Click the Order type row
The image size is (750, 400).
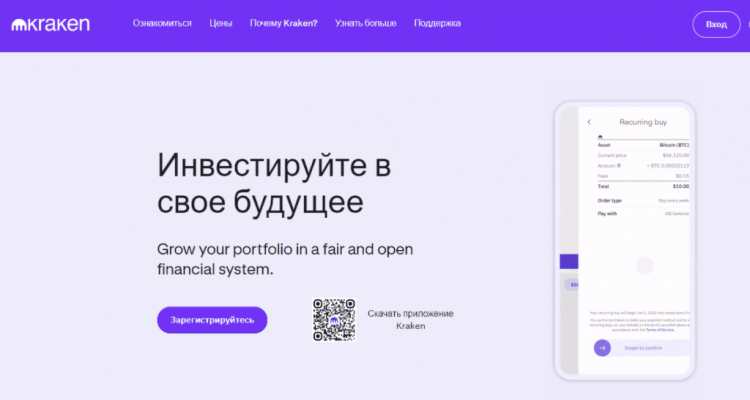click(643, 200)
